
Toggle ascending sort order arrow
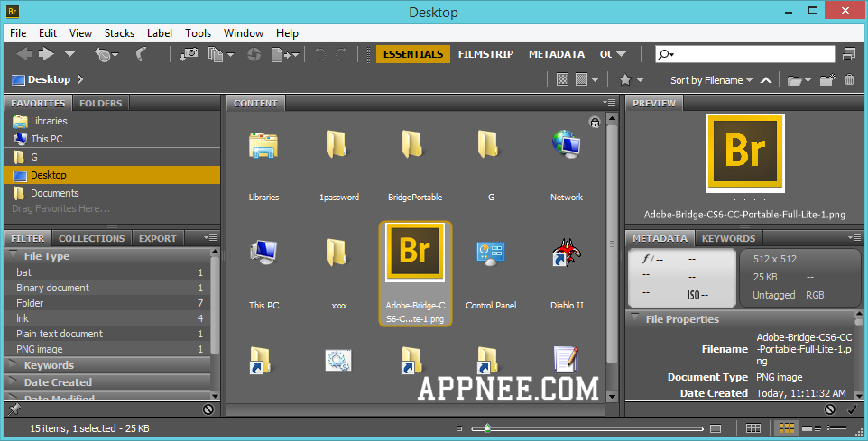click(x=765, y=80)
